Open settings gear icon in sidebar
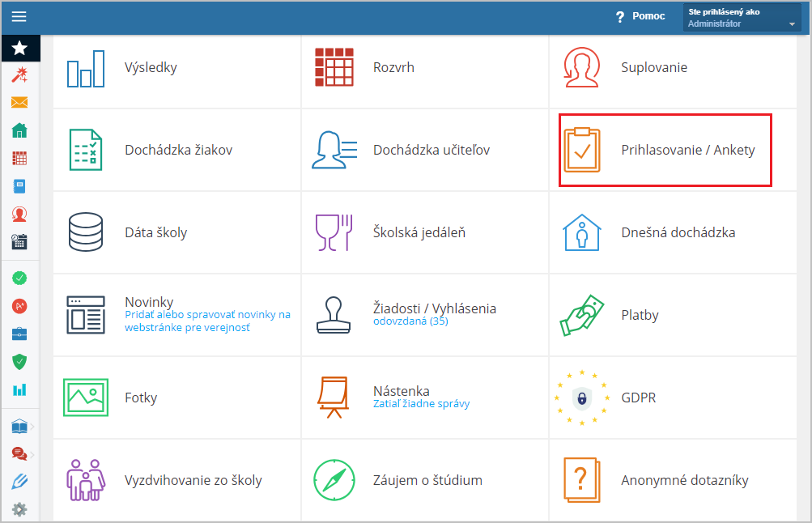Viewport: 812px width, 523px height. point(19,509)
